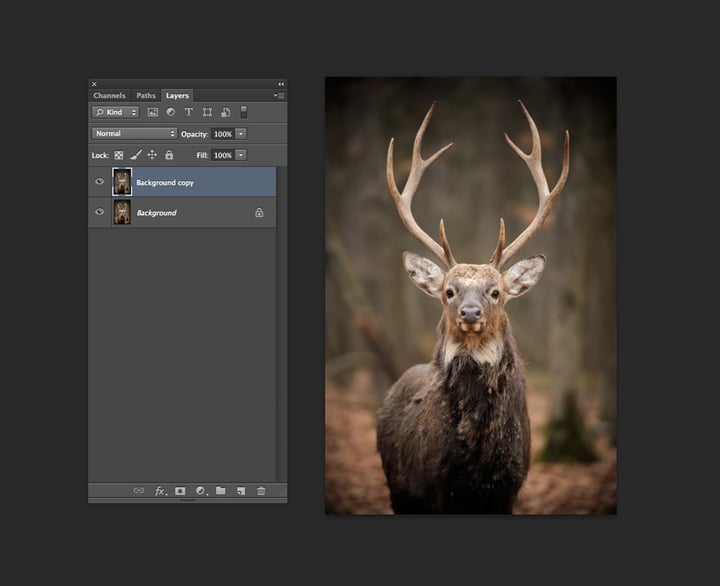Viewport: 720px width, 586px height.
Task: Filter for adjustment layers icon
Action: click(170, 112)
